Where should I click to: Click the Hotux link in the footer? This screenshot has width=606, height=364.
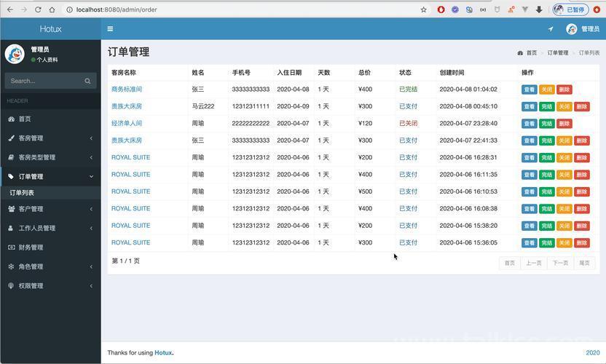(163, 353)
